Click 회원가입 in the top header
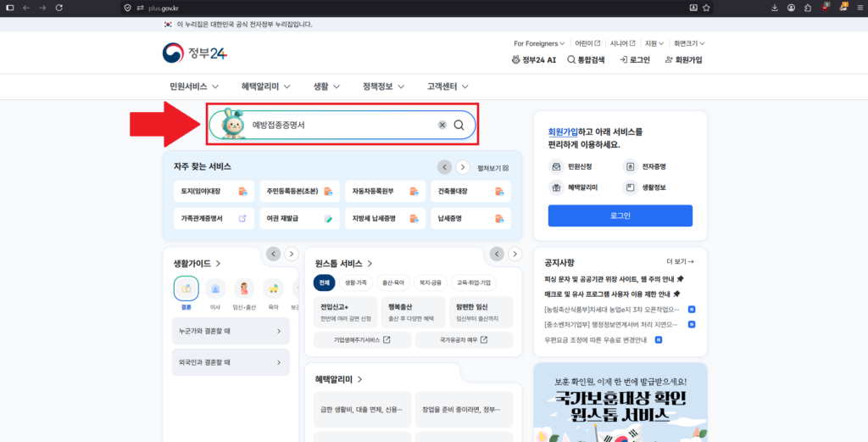 [x=684, y=60]
